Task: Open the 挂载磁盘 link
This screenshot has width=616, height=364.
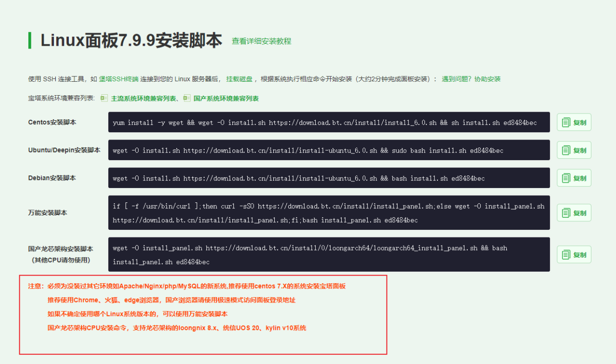Action: coord(238,79)
